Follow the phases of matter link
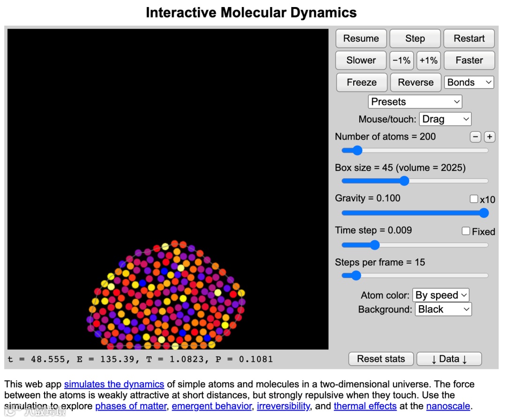This screenshot has height=420, width=506. [131, 406]
